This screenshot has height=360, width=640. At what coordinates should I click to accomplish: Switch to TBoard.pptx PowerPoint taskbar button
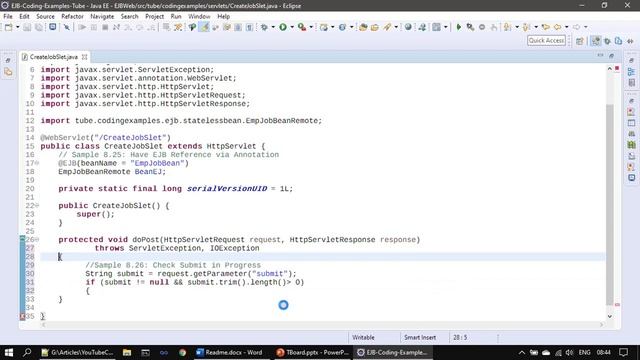click(313, 352)
